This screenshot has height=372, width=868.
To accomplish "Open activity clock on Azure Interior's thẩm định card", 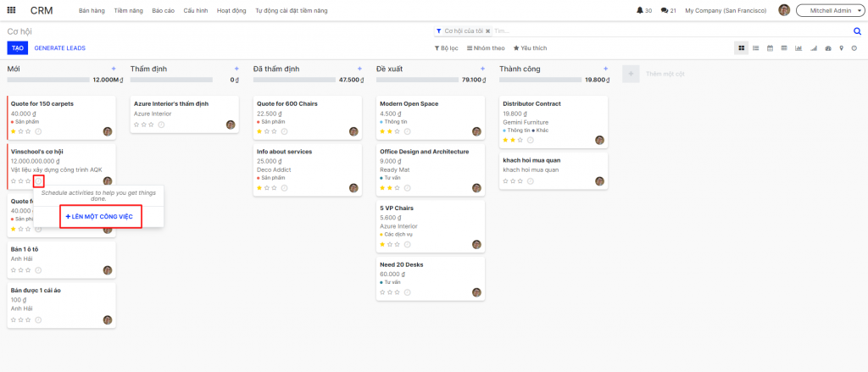I will click(161, 125).
